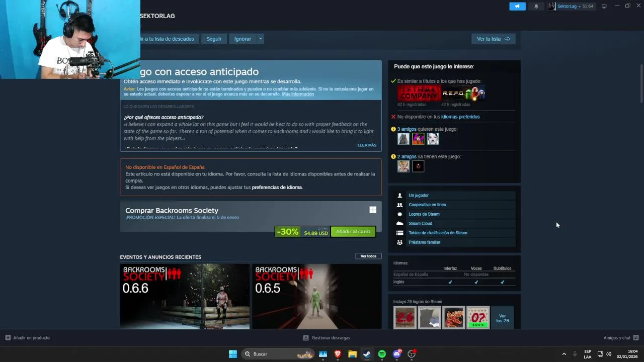Click the Steam Cloud cloud icon

(400, 224)
